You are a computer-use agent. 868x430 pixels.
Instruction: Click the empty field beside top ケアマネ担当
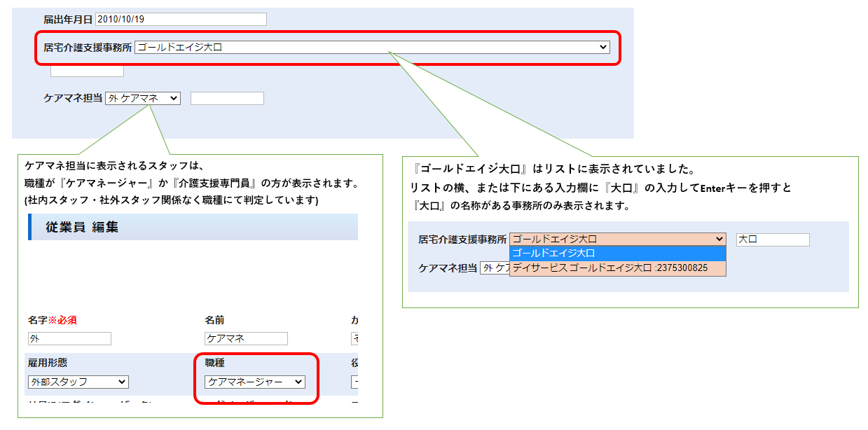(227, 99)
